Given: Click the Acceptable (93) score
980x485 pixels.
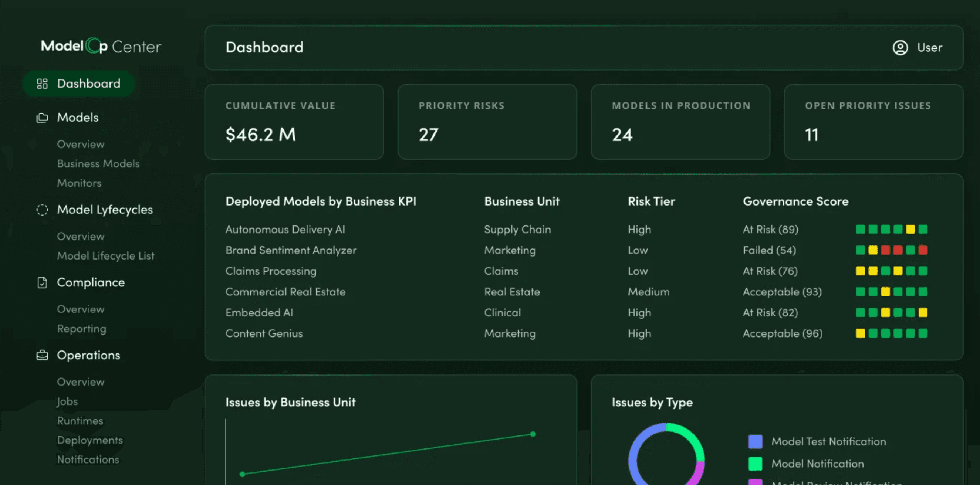Looking at the screenshot, I should coord(782,292).
